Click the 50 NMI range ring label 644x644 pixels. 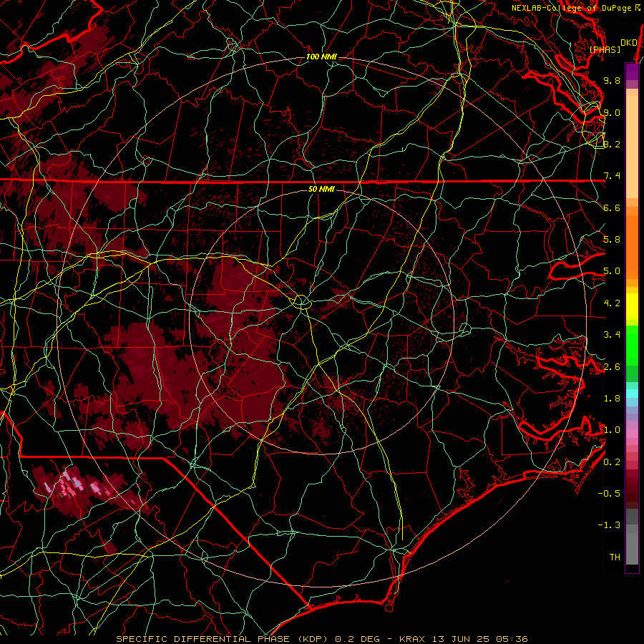click(x=321, y=189)
